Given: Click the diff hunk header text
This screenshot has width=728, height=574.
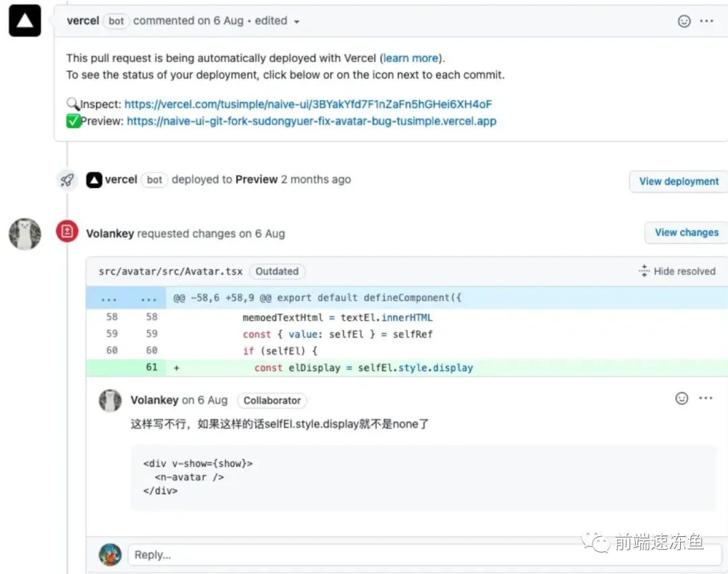Looking at the screenshot, I should coord(317,298).
